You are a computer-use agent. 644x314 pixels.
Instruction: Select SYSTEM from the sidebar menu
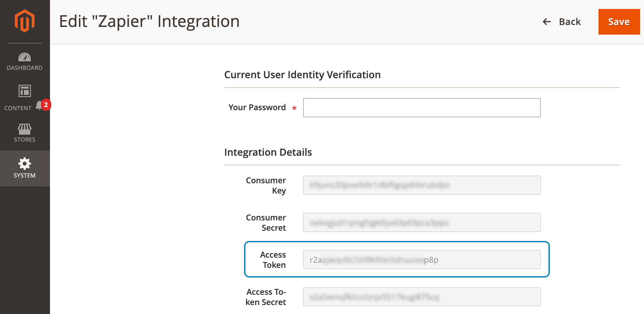(x=25, y=175)
